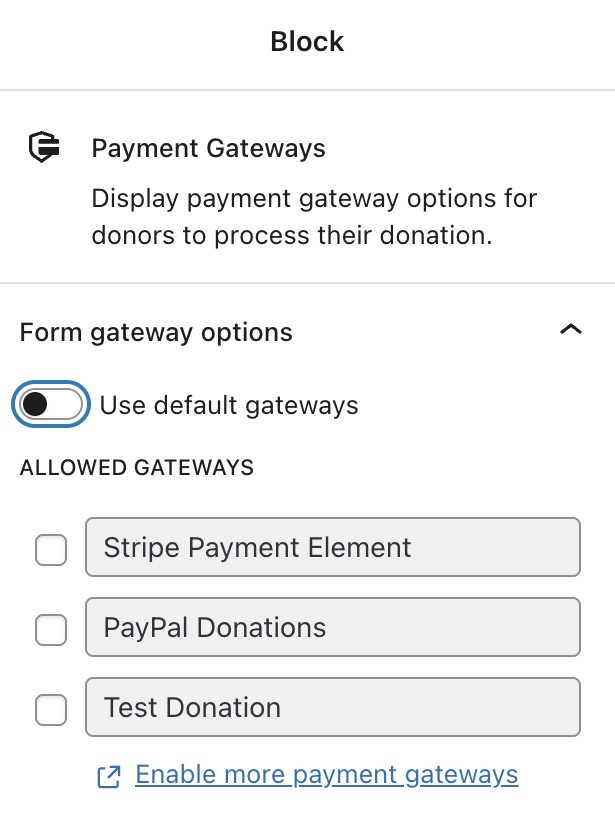Enable the Test Donation checkbox
The width and height of the screenshot is (615, 823).
click(x=51, y=709)
